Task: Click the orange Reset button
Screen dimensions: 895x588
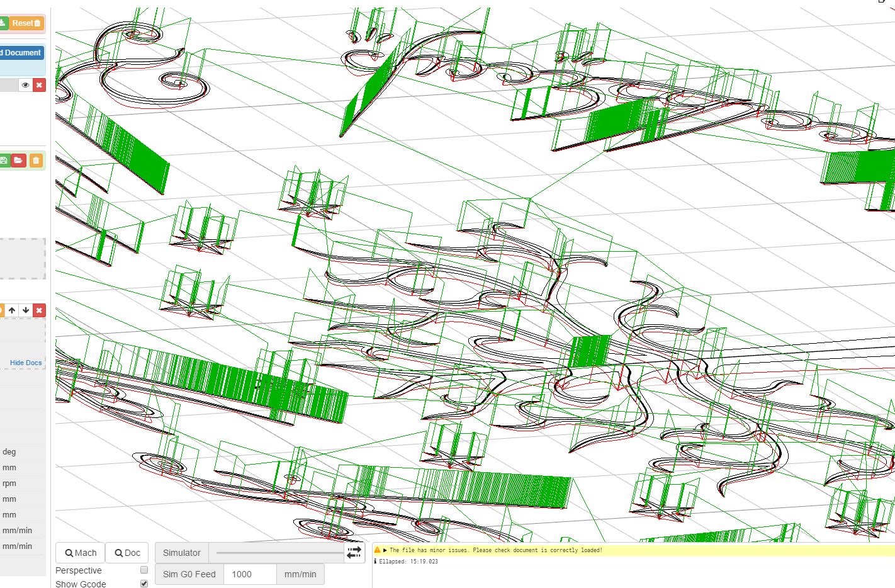Action: click(x=26, y=23)
